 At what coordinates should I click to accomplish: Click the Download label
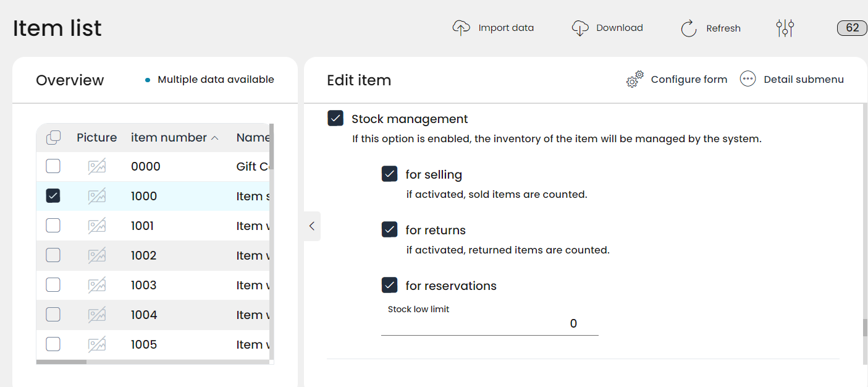click(620, 28)
